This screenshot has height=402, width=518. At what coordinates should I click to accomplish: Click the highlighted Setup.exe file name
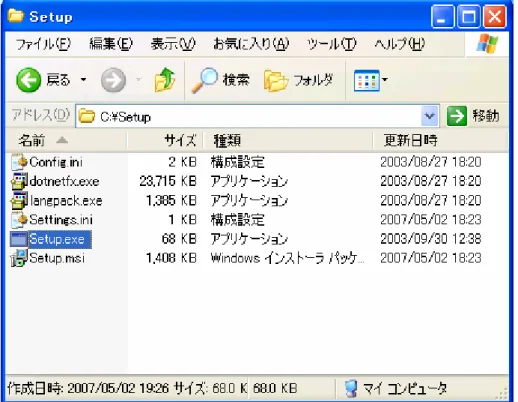click(x=59, y=239)
